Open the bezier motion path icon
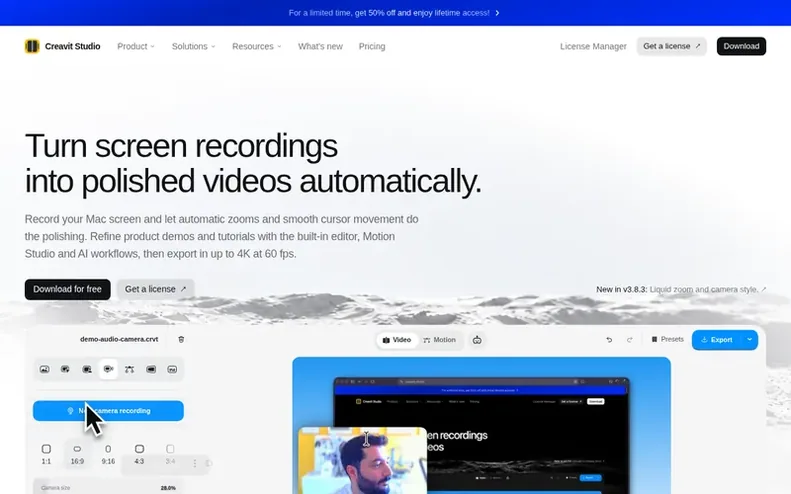 coord(130,369)
